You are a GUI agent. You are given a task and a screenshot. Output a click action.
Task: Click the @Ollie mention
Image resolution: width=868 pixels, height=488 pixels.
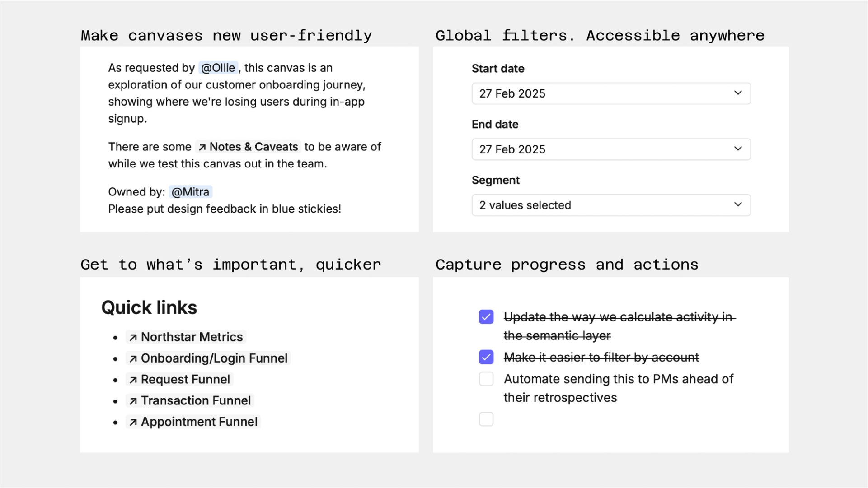218,68
